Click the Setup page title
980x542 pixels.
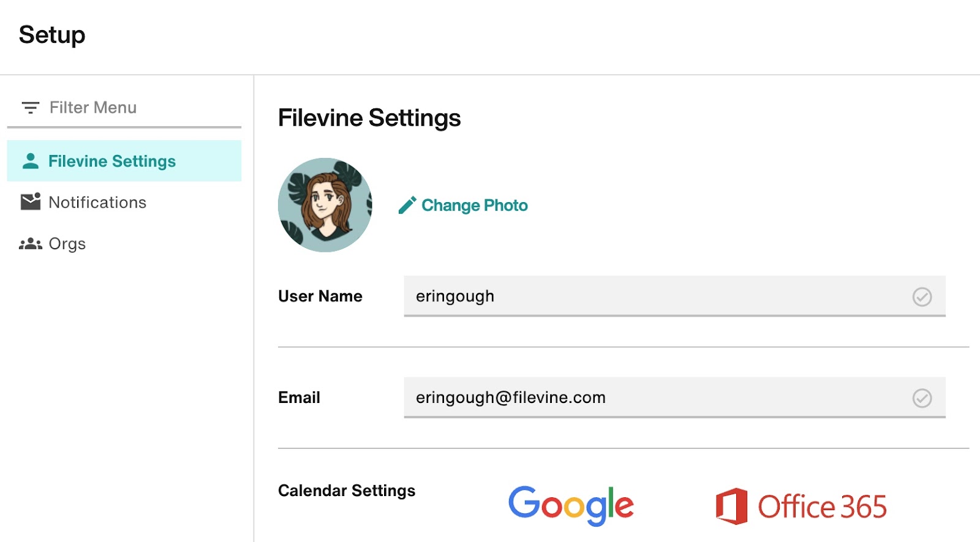click(52, 36)
